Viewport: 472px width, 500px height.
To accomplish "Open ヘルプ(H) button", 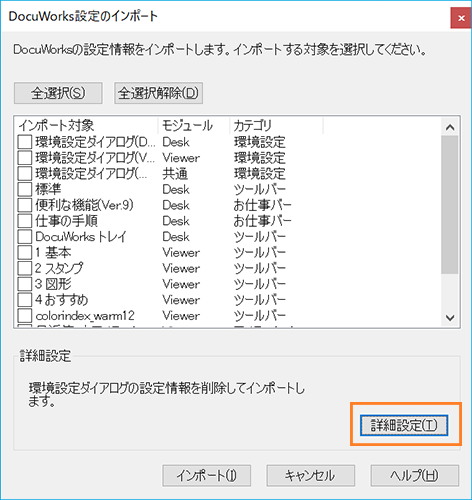I will [415, 475].
